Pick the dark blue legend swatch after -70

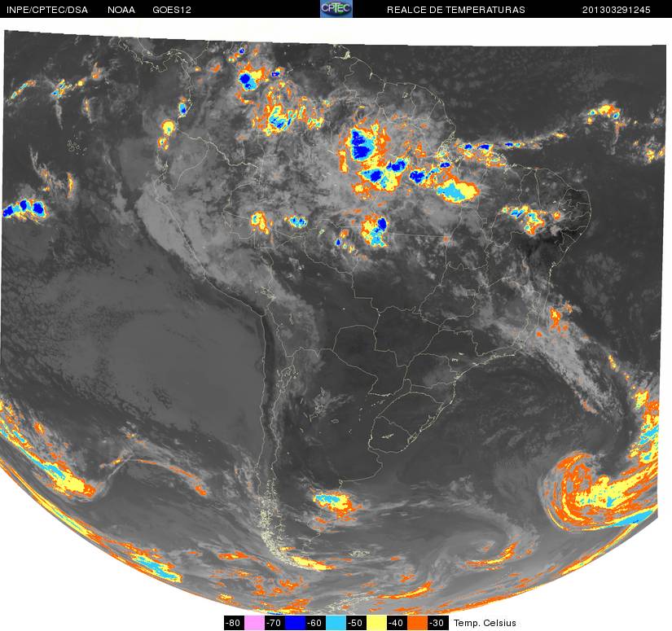tap(295, 623)
